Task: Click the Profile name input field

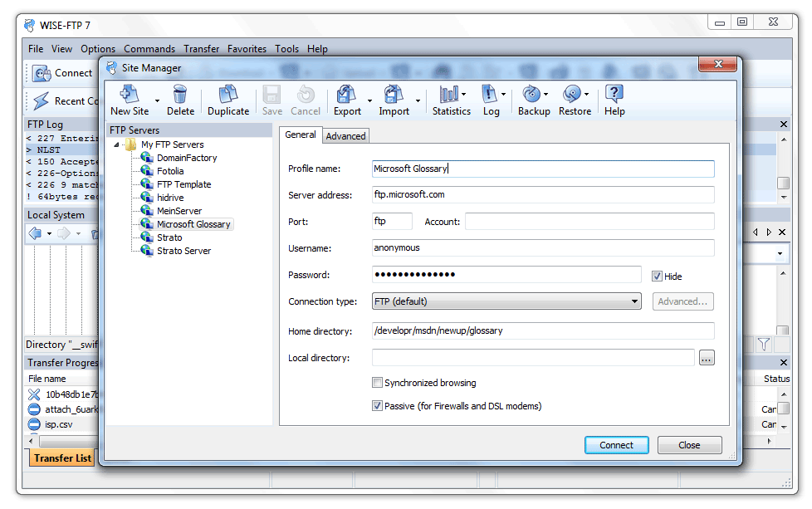Action: pyautogui.click(x=543, y=169)
